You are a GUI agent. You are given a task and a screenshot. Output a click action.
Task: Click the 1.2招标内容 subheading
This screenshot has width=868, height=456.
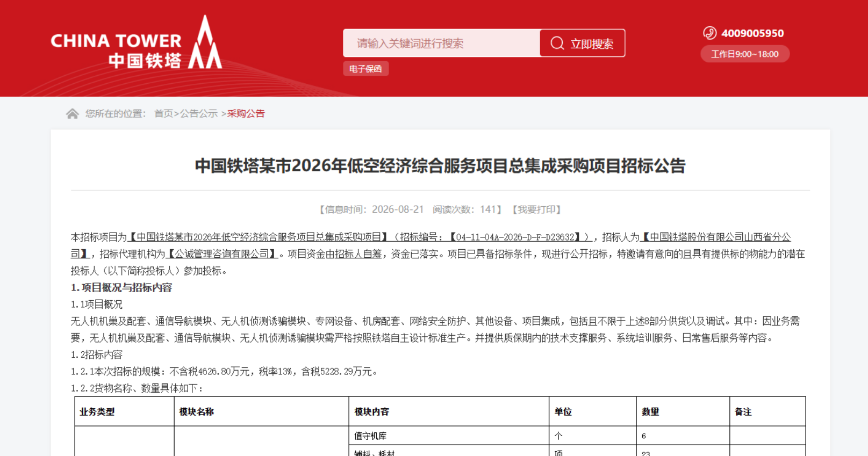97,355
